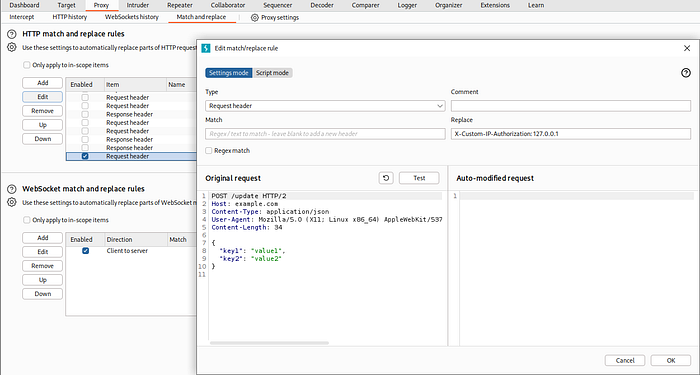
Task: Click Down in WebSocket match and replace rules
Action: [x=43, y=294]
